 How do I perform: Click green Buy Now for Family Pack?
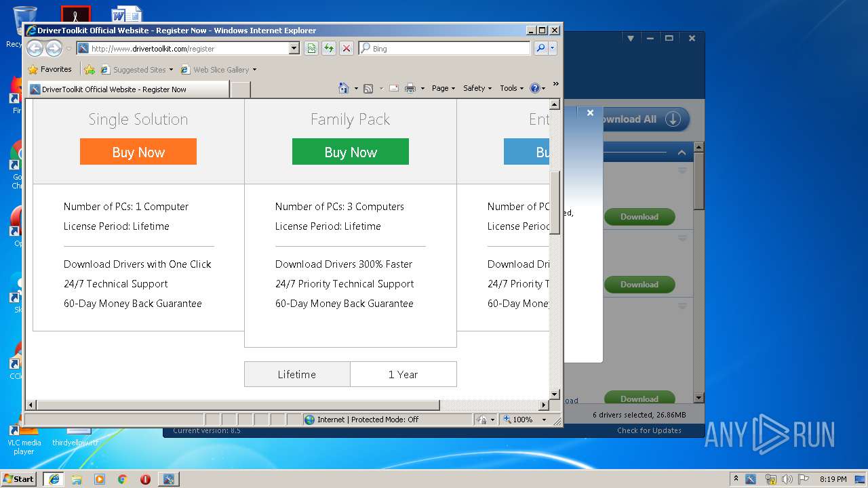click(x=350, y=152)
